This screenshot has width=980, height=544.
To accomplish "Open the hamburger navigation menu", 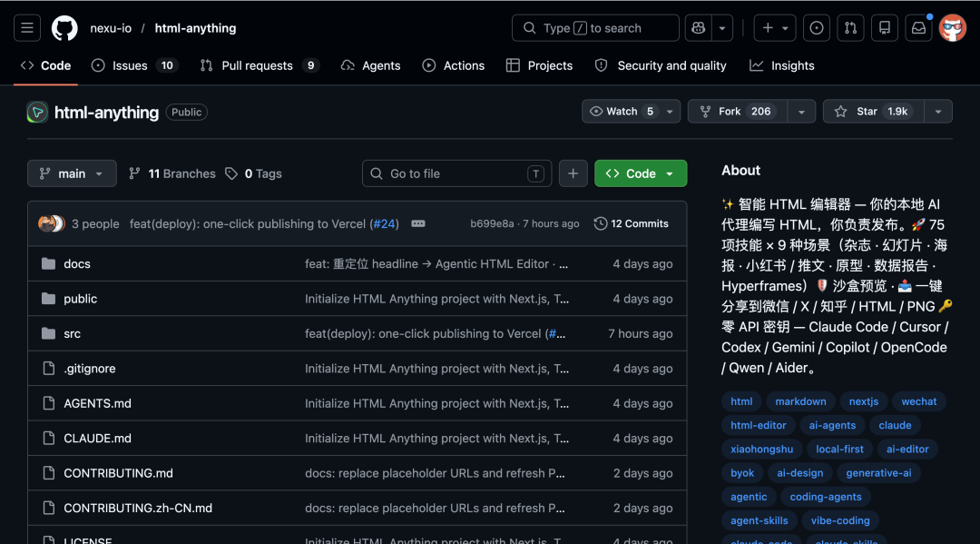I will point(27,28).
